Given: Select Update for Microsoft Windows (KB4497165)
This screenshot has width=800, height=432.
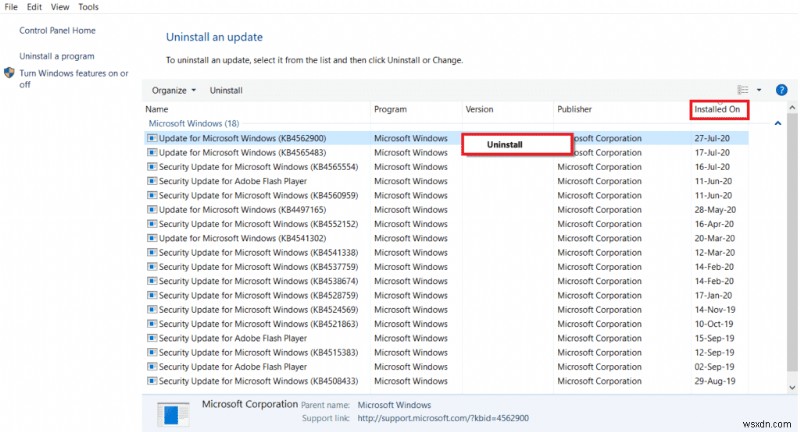Looking at the screenshot, I should click(x=242, y=210).
